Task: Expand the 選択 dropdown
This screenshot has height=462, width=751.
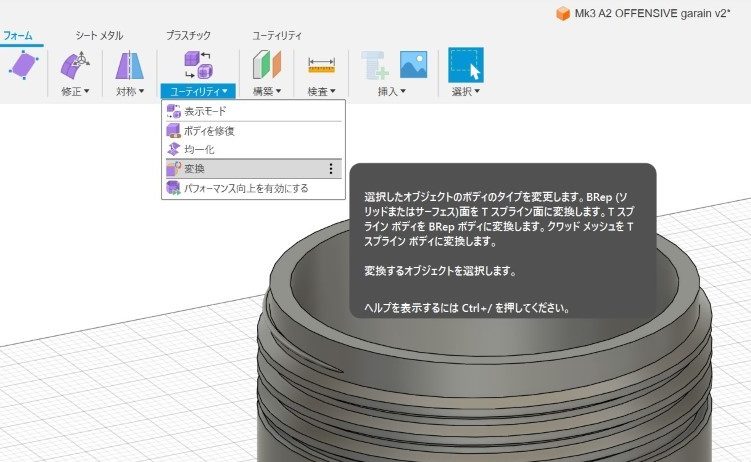Action: click(x=465, y=92)
